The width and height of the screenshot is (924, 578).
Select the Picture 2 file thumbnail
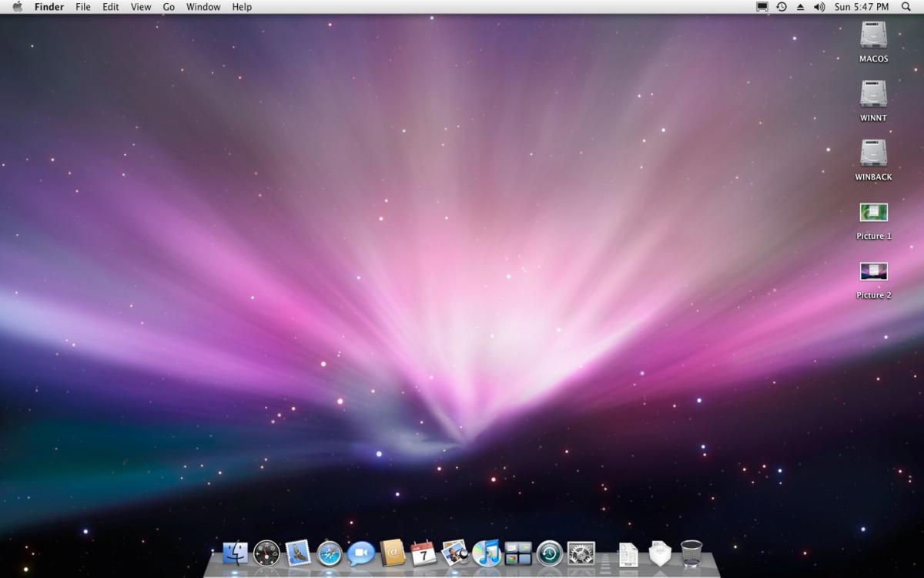click(874, 271)
